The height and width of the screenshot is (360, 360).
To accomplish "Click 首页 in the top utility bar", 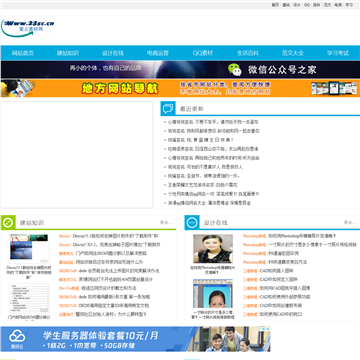I will point(275,5).
